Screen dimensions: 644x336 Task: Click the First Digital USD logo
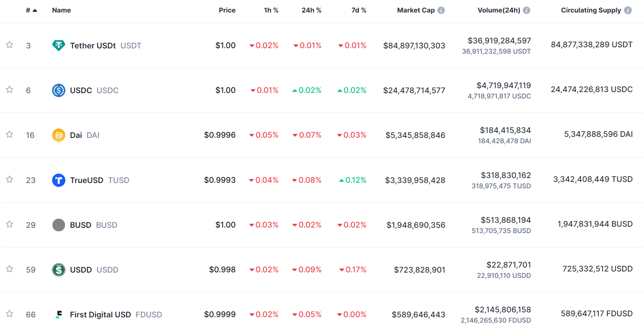(x=59, y=314)
